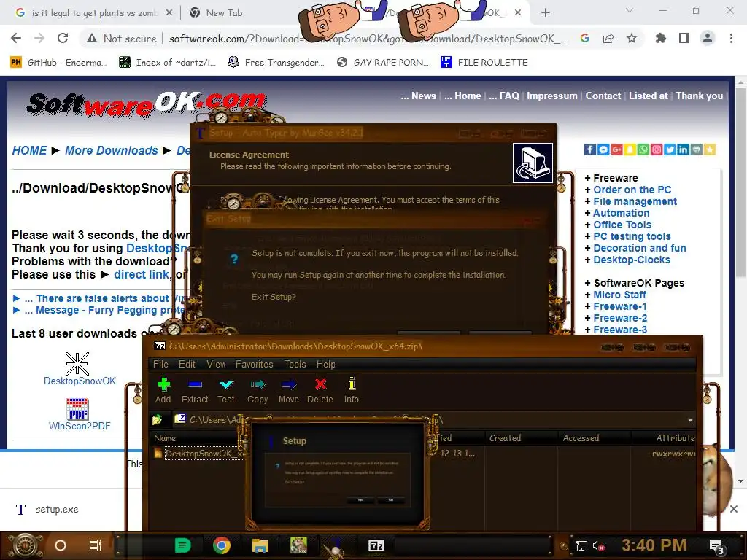Open the Freeware-2 sidebar link
The image size is (747, 560).
(x=620, y=318)
